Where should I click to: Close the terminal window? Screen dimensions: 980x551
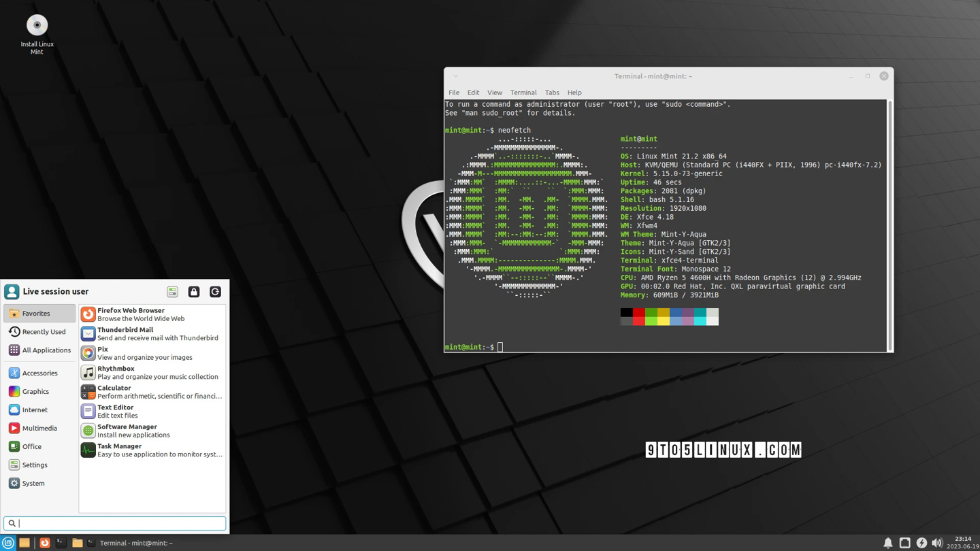(x=884, y=76)
